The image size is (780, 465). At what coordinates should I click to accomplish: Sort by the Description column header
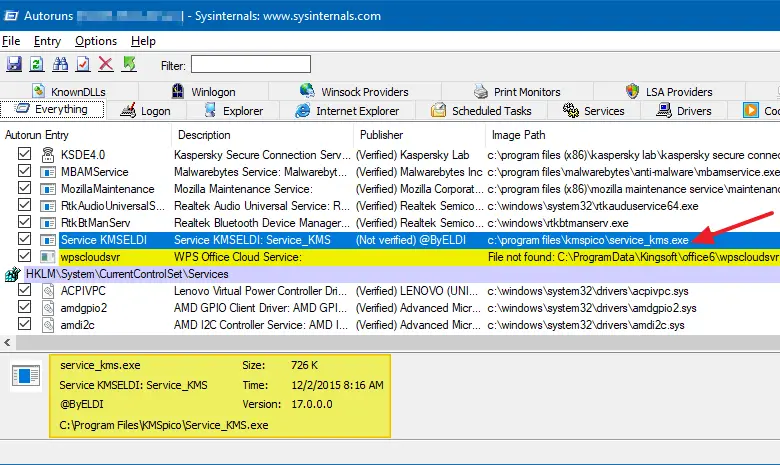pos(263,135)
